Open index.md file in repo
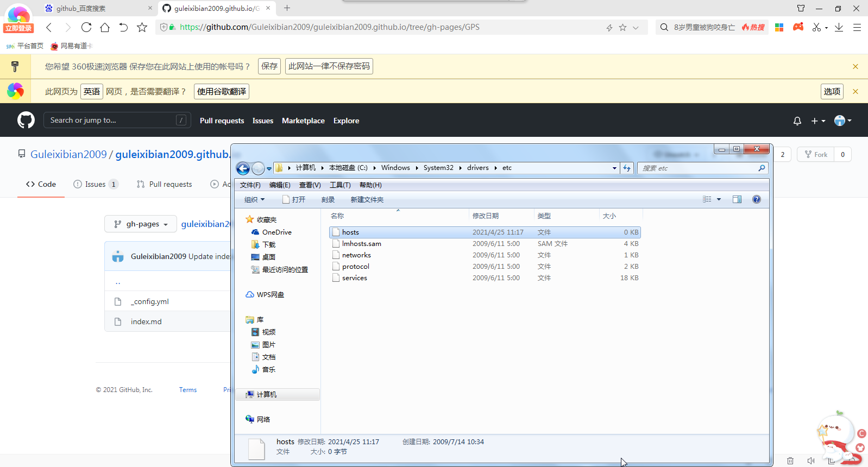Screen dimensions: 868x467 tap(146, 321)
